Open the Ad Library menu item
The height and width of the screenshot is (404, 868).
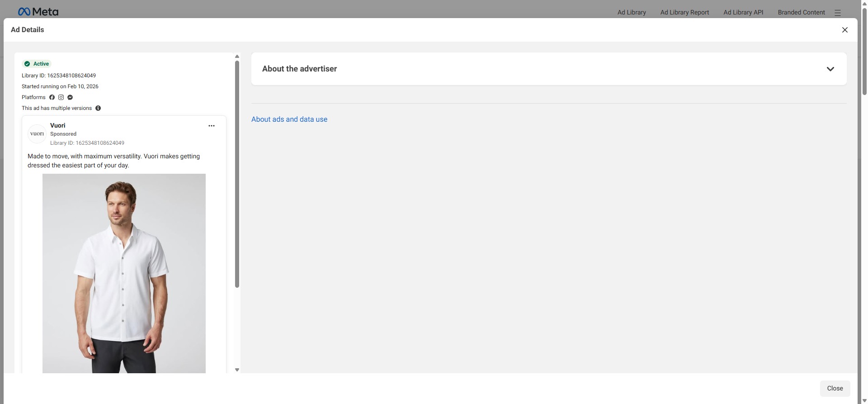632,12
